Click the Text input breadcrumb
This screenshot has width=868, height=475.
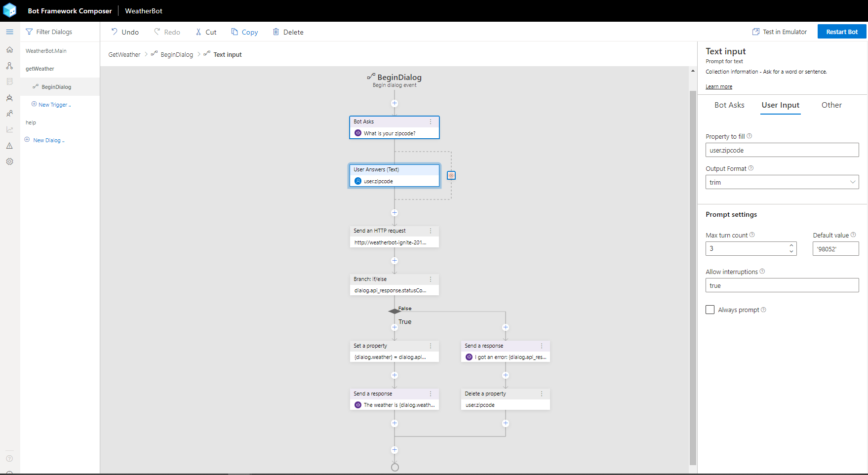coord(228,54)
